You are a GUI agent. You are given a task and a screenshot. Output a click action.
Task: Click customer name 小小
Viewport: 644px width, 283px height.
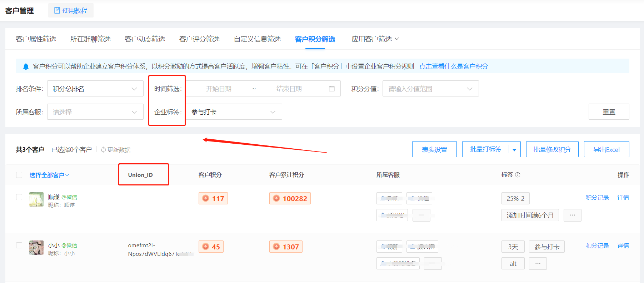[x=54, y=245]
